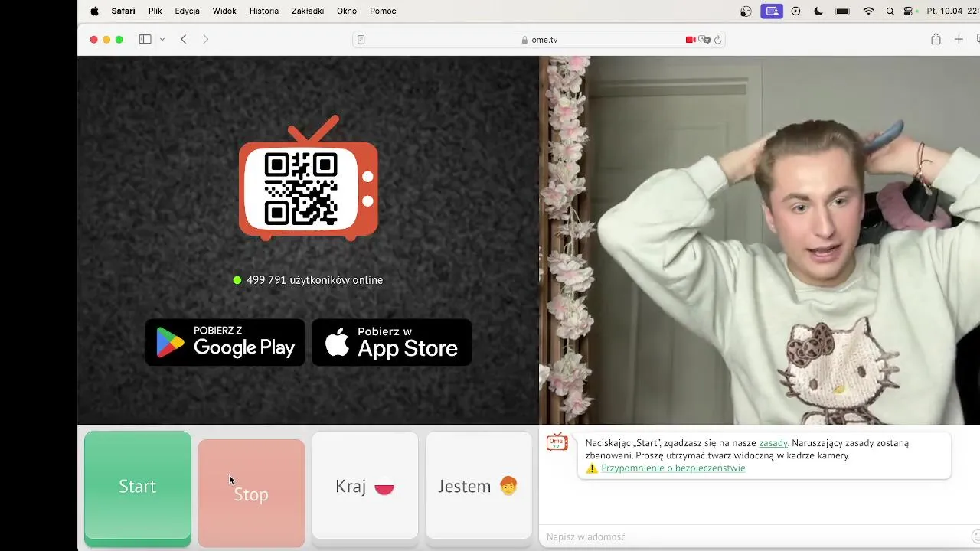
Task: Toggle the Safari sidebar button
Action: point(145,39)
